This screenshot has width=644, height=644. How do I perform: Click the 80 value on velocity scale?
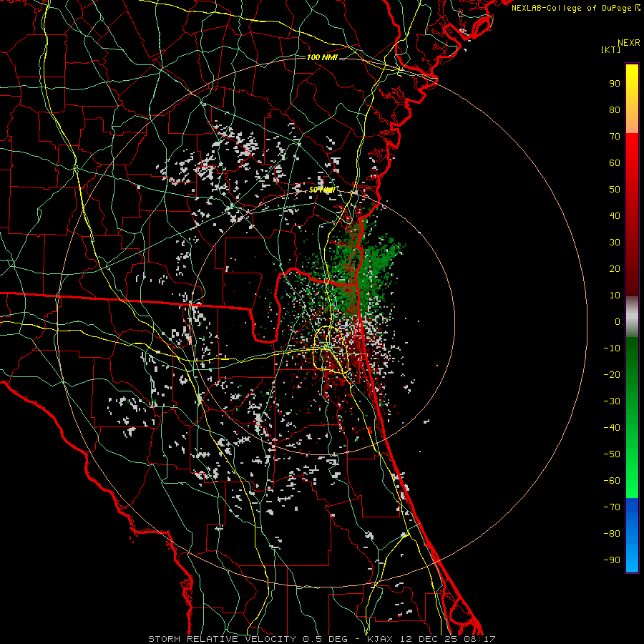click(615, 110)
